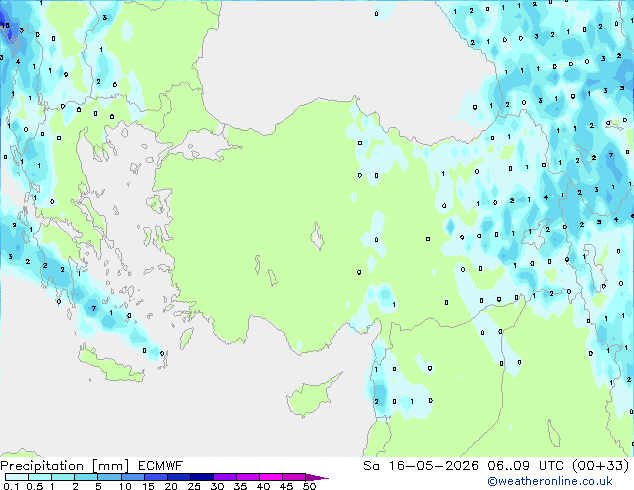The image size is (634, 490).
Task: Click the 'ECMWF' model label
Action: point(161,466)
